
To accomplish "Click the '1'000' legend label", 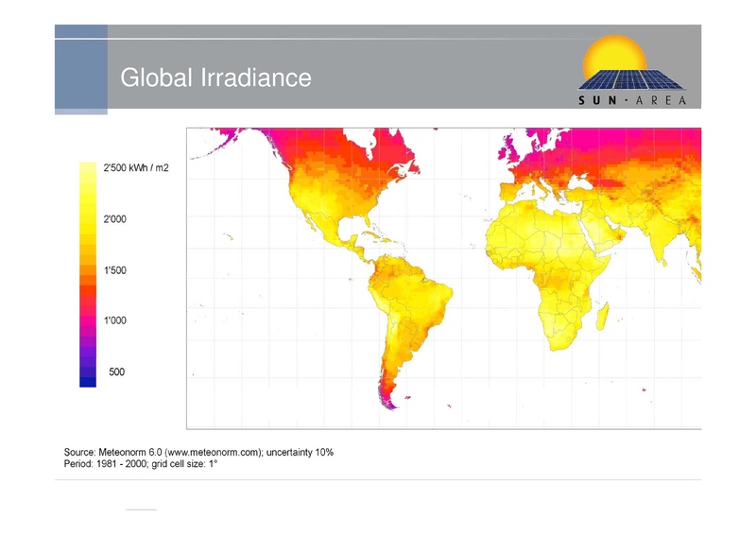I will tap(114, 320).
